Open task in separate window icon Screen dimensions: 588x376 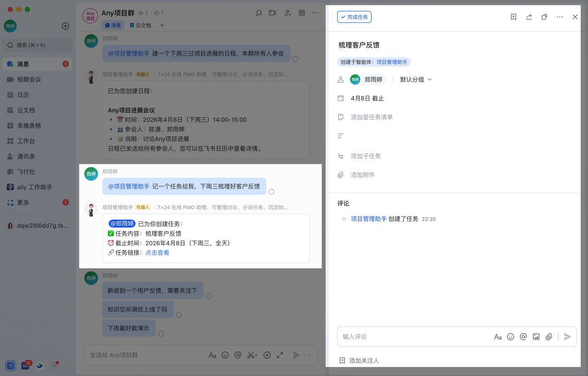pyautogui.click(x=544, y=17)
